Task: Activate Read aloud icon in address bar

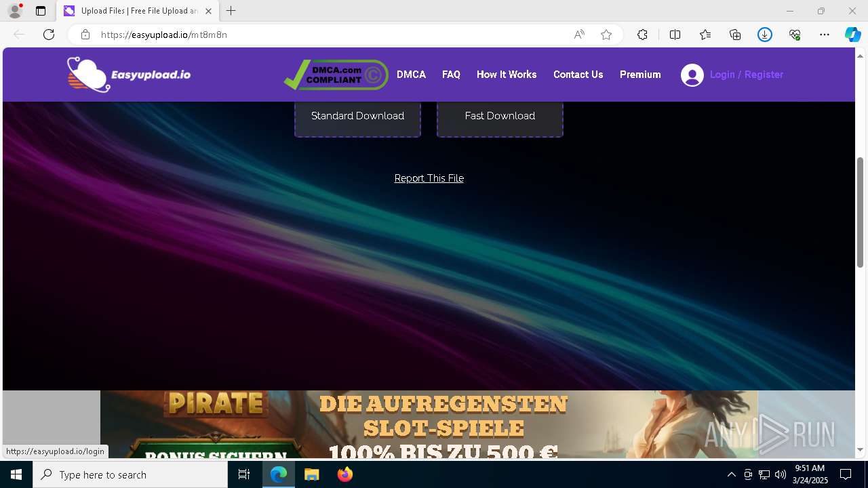Action: 579,35
